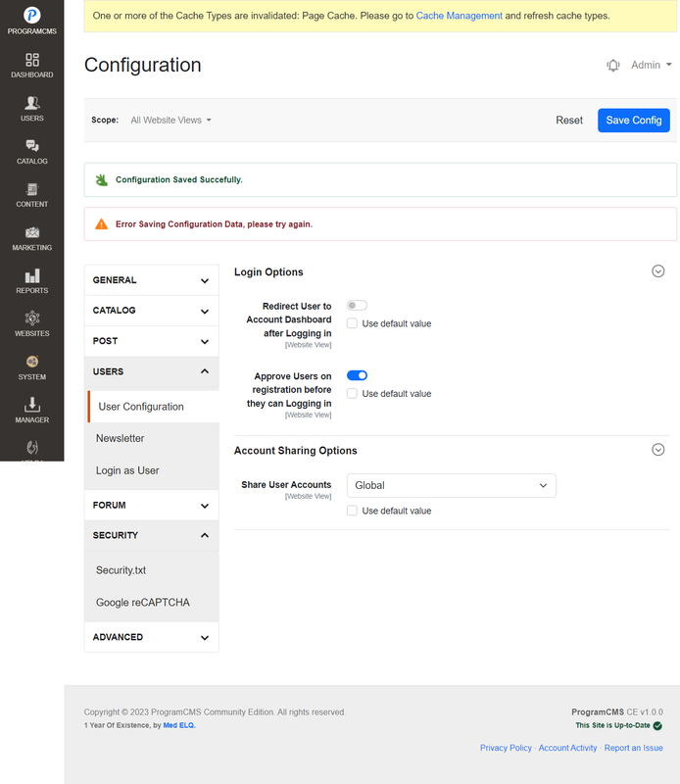Click the 'Error Saving Configuration Data' message
Screen dimensions: 680x784
pyautogui.click(x=214, y=224)
